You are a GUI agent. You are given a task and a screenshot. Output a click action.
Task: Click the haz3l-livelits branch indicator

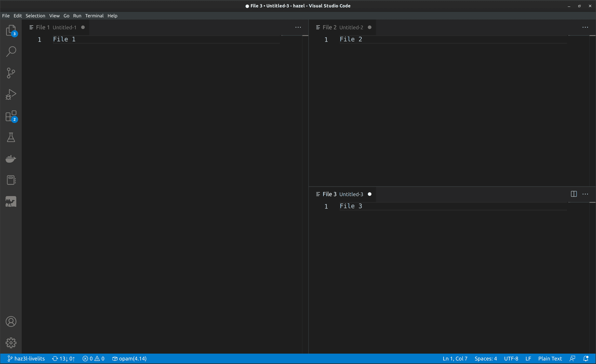pos(27,358)
